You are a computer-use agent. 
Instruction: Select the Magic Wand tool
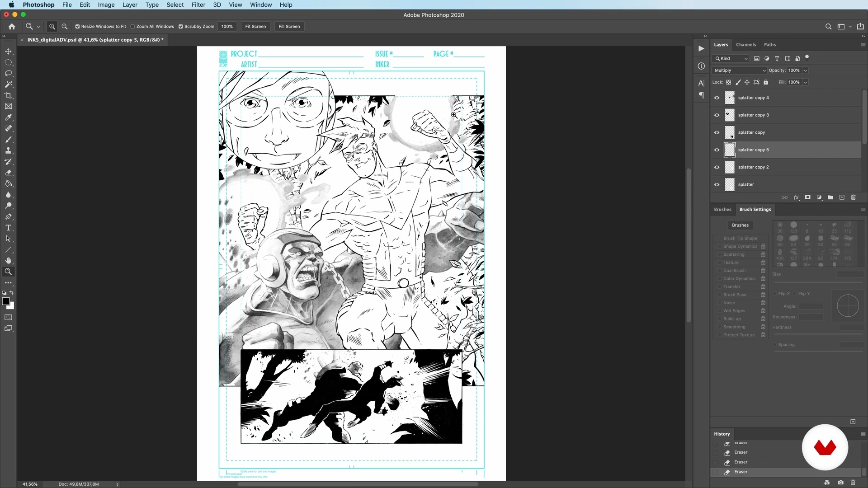click(x=8, y=84)
